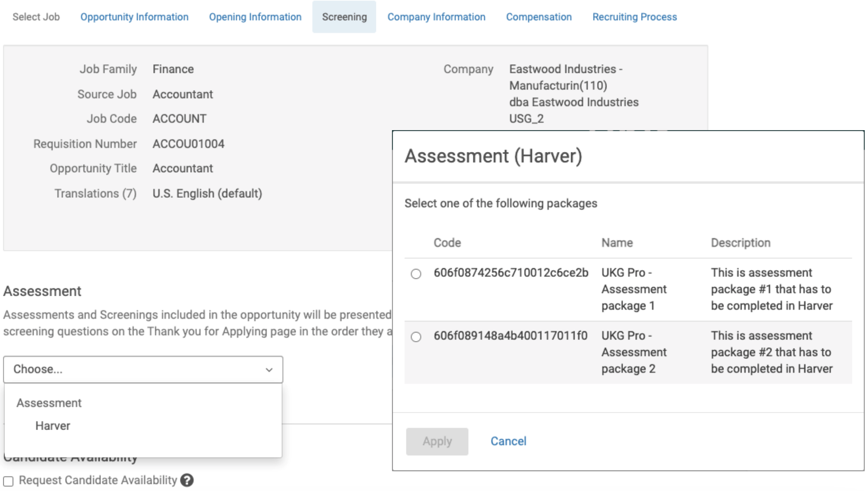
Task: Click Job Code value ACCOUNT
Action: [180, 119]
